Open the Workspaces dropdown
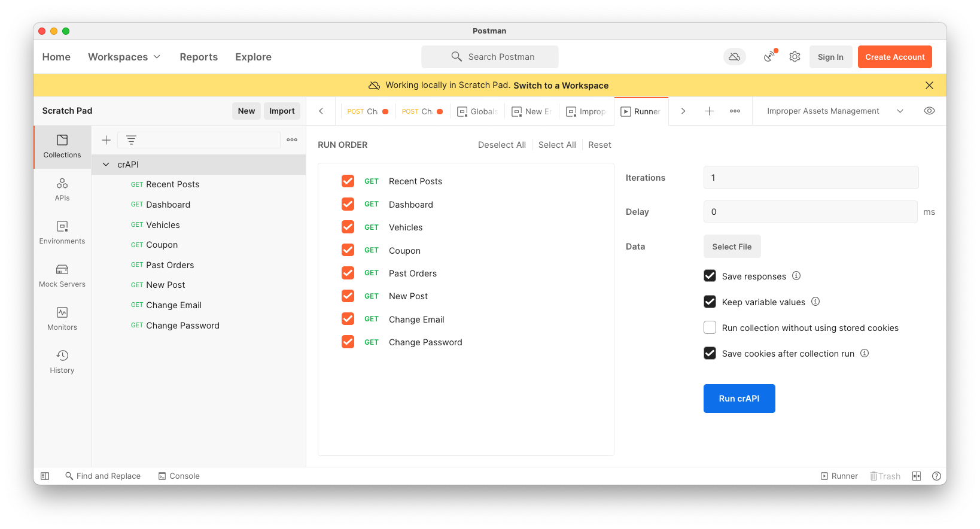This screenshot has width=980, height=529. pyautogui.click(x=124, y=57)
